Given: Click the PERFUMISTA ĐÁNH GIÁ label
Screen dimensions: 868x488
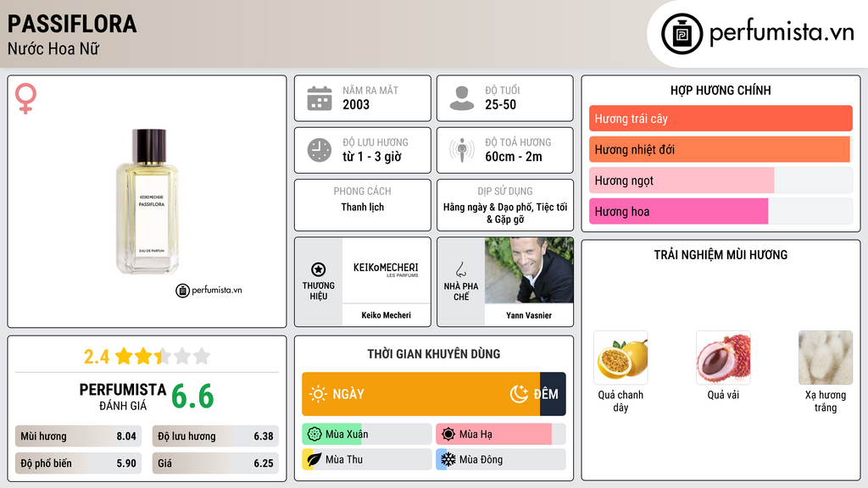Looking at the screenshot, I should [123, 396].
